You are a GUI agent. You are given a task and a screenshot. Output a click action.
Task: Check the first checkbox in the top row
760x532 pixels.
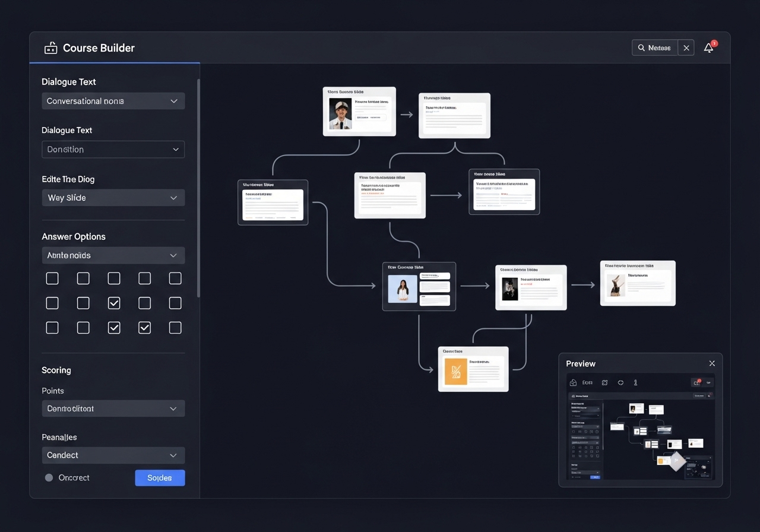(x=52, y=278)
